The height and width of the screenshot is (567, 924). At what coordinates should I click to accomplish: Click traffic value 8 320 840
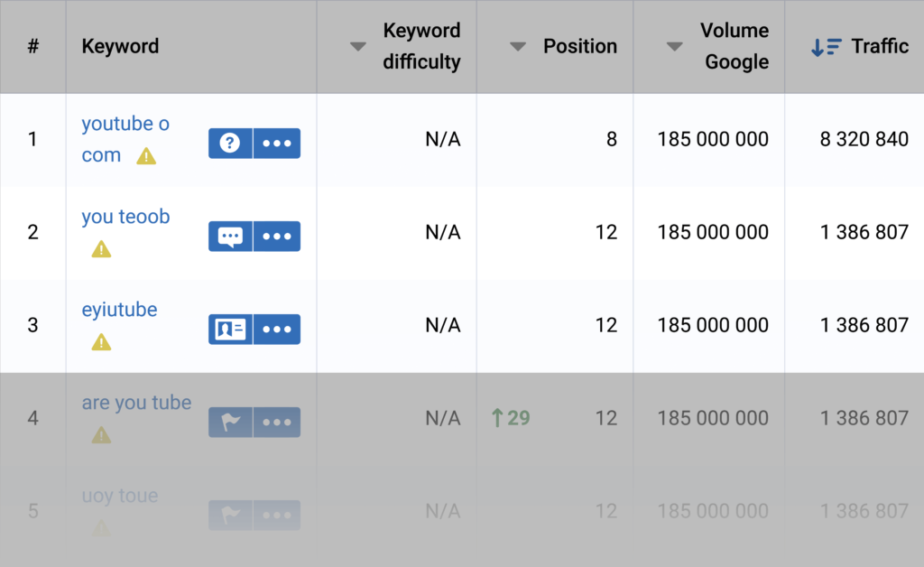pyautogui.click(x=864, y=139)
